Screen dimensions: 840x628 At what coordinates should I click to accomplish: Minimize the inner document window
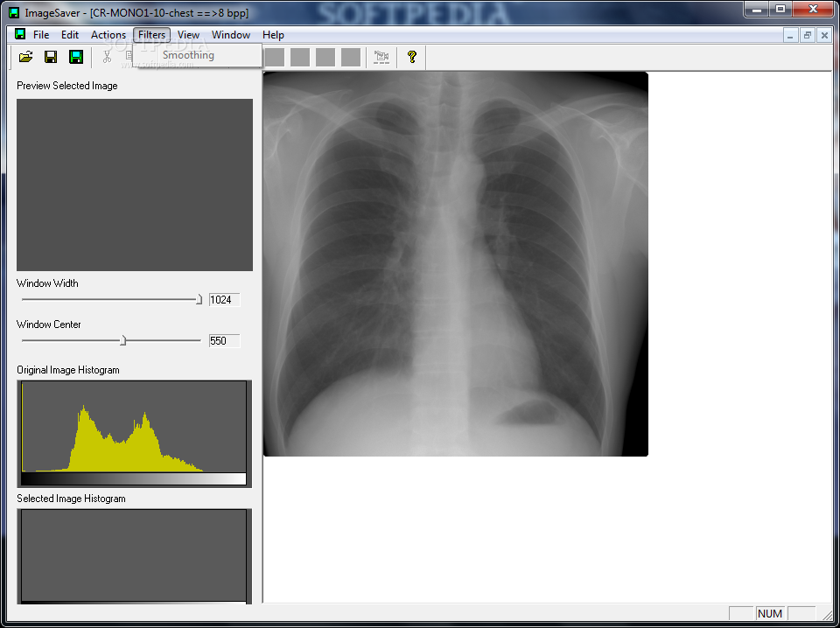(790, 36)
